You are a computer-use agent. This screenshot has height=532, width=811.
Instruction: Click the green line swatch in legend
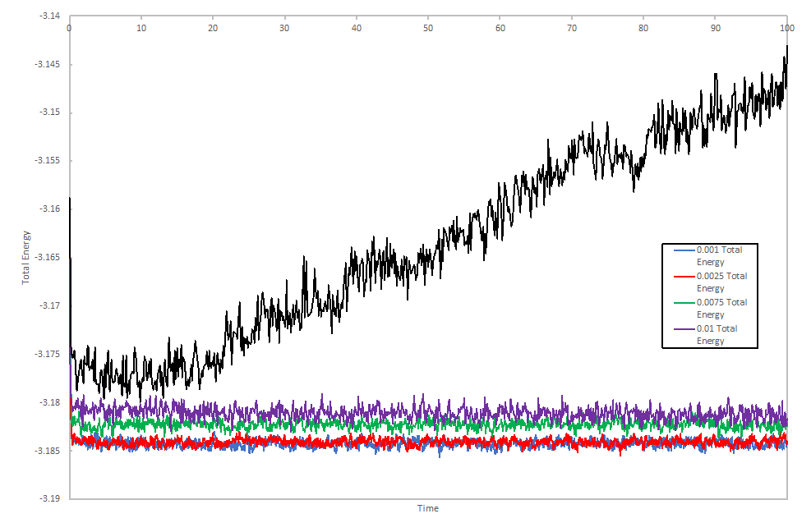(684, 303)
